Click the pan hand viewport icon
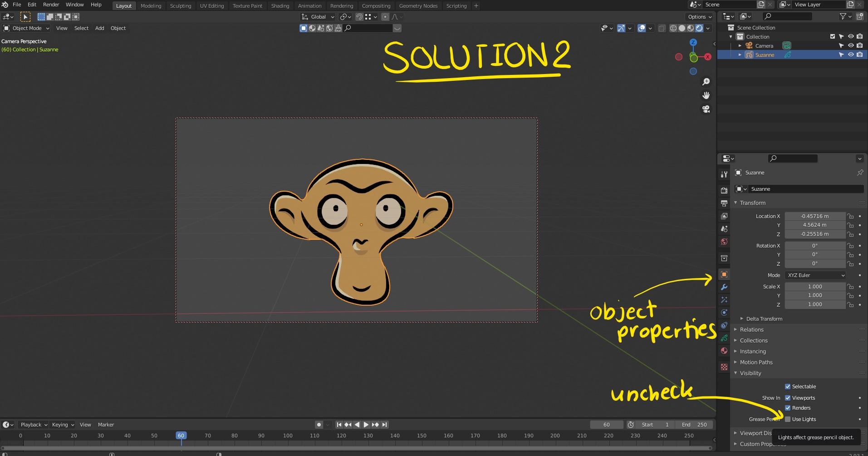 click(x=706, y=95)
